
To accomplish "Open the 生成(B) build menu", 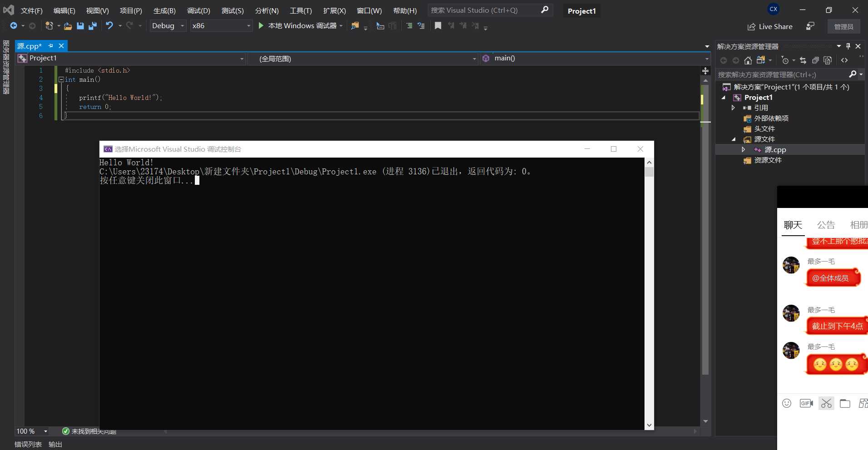I will [x=164, y=10].
